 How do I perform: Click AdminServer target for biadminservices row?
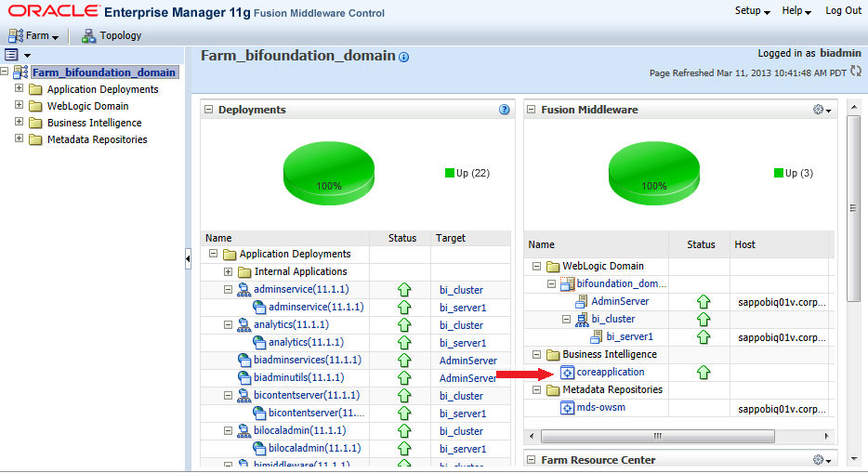(468, 361)
